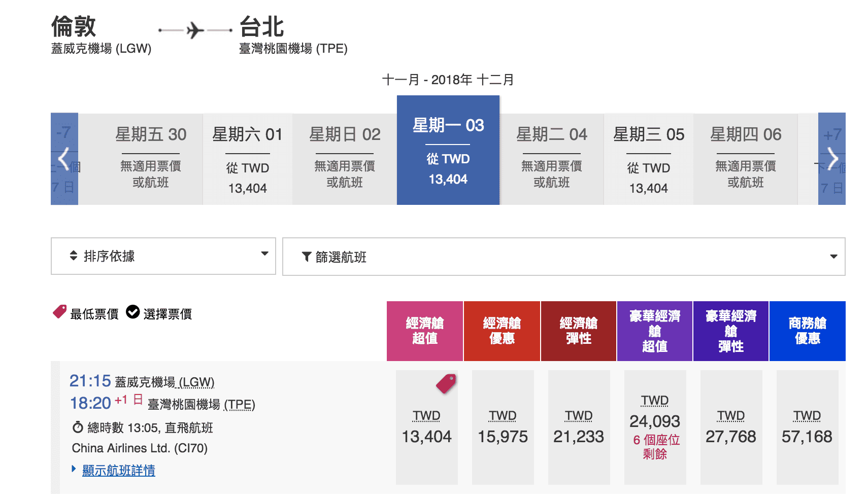Go to previous 7 days arrow
The height and width of the screenshot is (500, 868).
[x=64, y=159]
